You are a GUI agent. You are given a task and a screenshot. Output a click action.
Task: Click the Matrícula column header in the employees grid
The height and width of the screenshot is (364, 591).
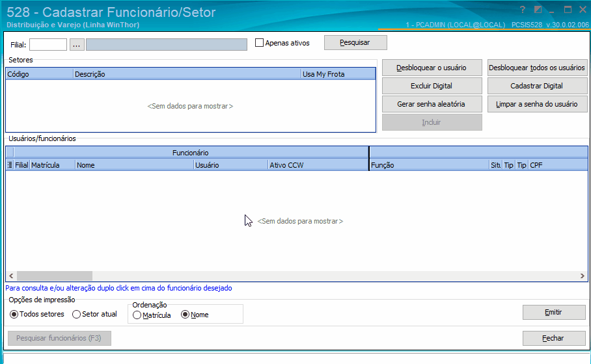(52, 165)
